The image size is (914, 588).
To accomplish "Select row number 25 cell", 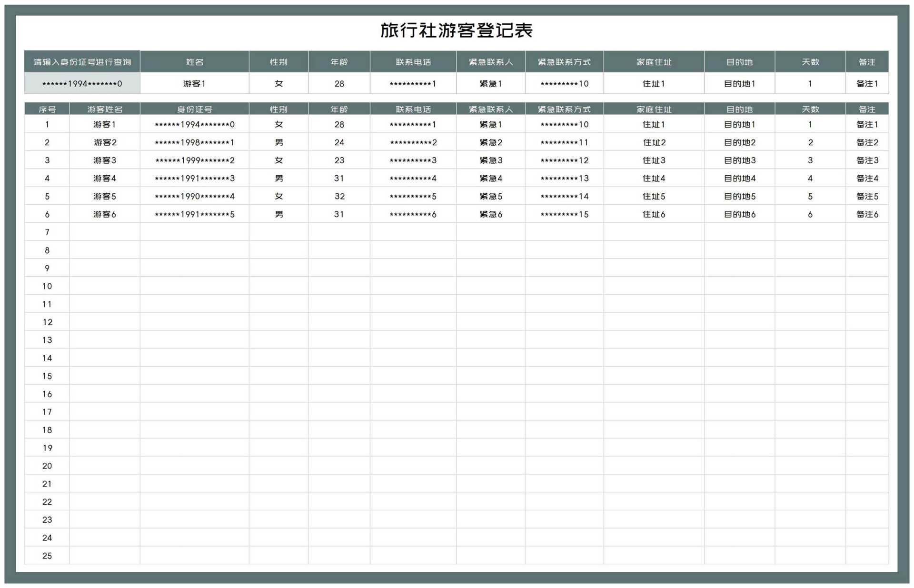I will click(46, 556).
